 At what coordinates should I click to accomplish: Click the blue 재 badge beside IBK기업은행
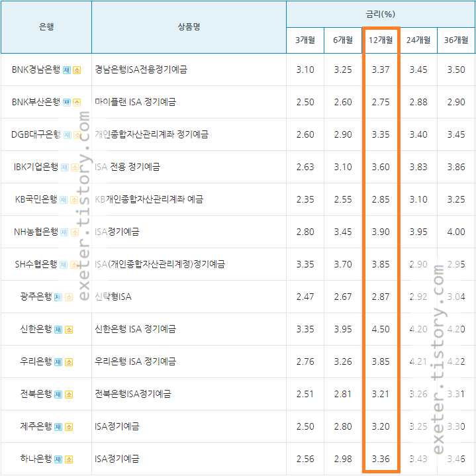tap(65, 167)
